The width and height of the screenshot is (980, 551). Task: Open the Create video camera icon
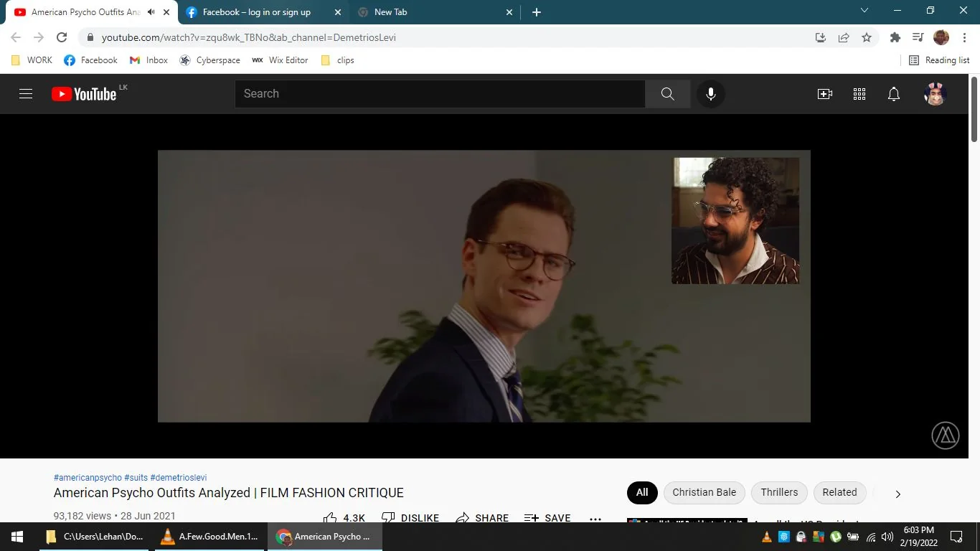825,94
